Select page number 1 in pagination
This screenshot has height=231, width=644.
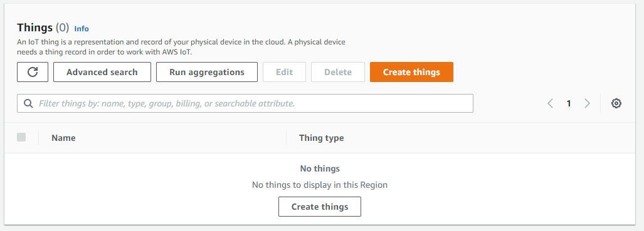568,103
